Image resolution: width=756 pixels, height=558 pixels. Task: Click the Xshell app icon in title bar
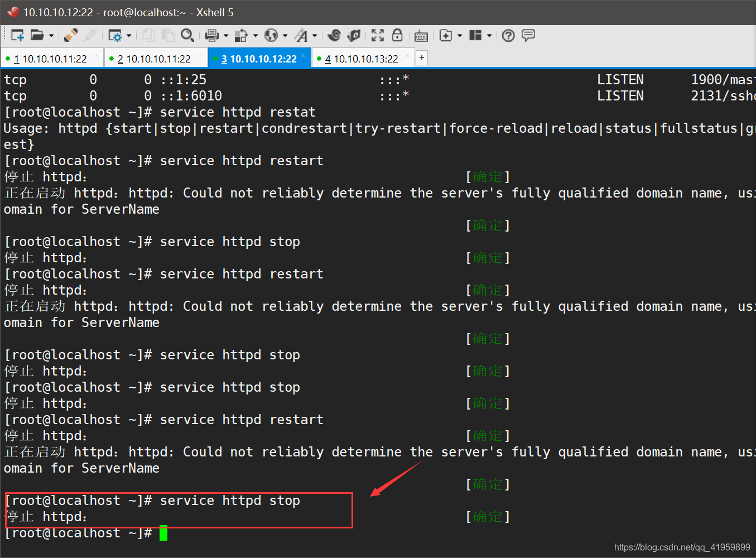coord(13,12)
